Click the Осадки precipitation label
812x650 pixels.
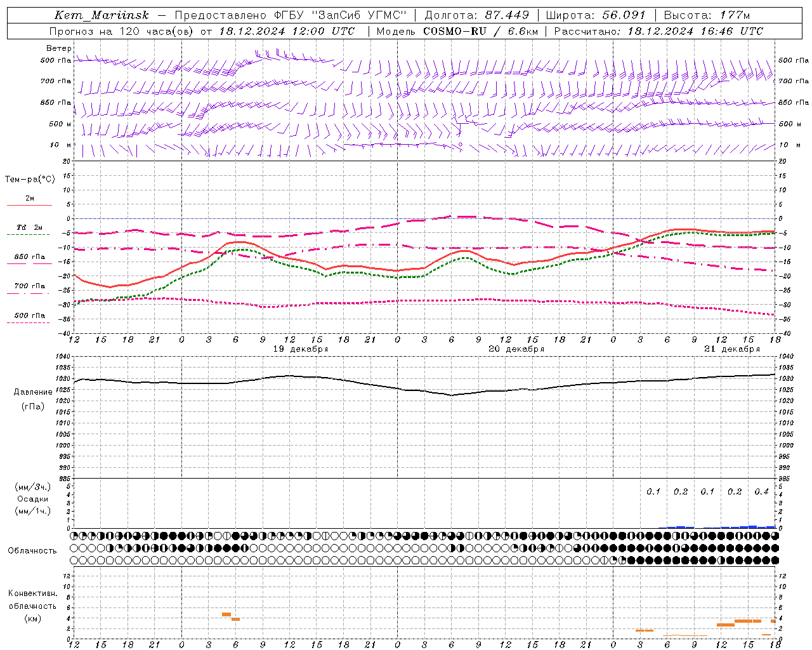point(32,499)
